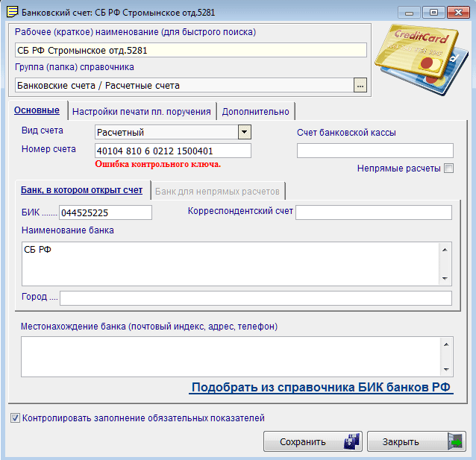476x460 pixels.
Task: Switch to the Основные tab
Action: 37,110
